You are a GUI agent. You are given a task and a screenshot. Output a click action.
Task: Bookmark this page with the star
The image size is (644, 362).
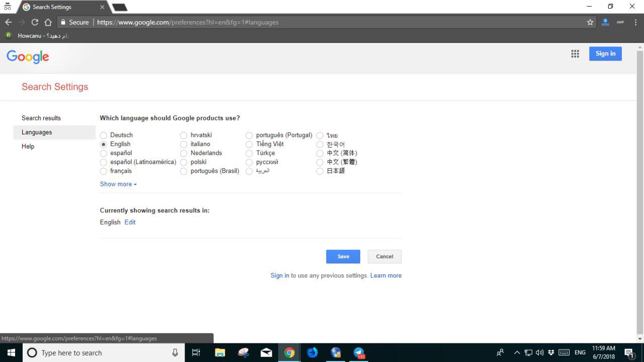tap(590, 22)
